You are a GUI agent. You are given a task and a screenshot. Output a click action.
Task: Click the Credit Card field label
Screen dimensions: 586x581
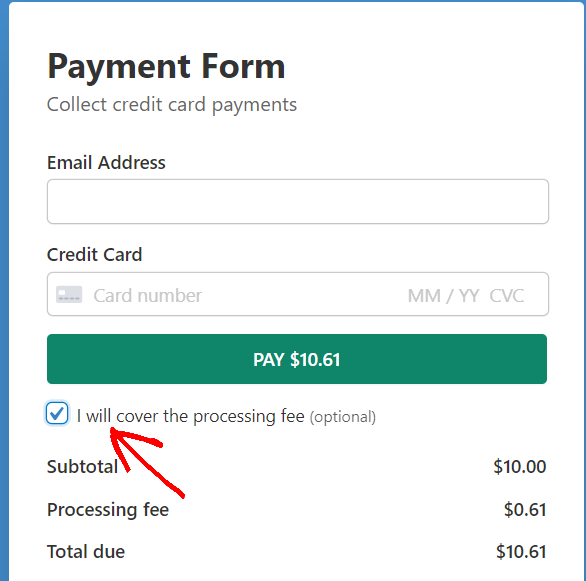pyautogui.click(x=95, y=254)
